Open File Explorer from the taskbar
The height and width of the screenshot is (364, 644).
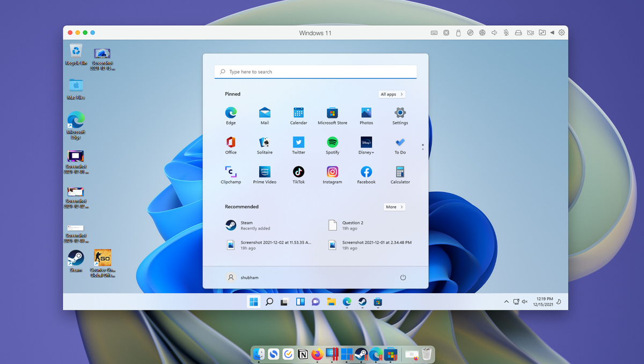pos(331,302)
